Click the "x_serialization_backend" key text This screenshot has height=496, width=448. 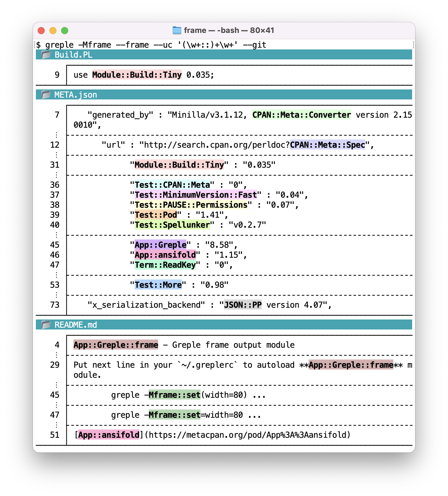pos(146,305)
